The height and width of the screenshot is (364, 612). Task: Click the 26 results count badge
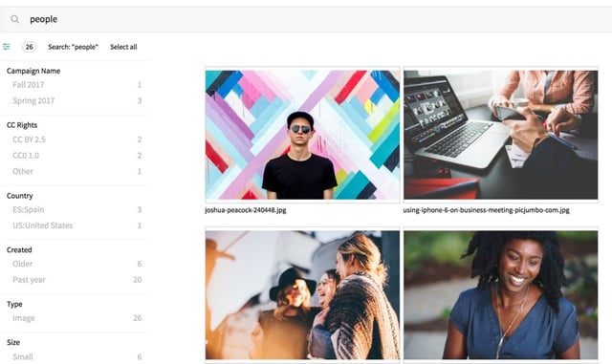coord(29,47)
